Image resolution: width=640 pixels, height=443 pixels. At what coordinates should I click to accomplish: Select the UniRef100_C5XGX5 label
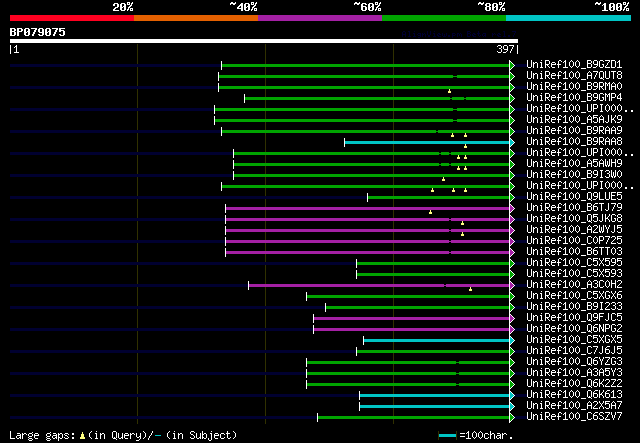(x=574, y=340)
